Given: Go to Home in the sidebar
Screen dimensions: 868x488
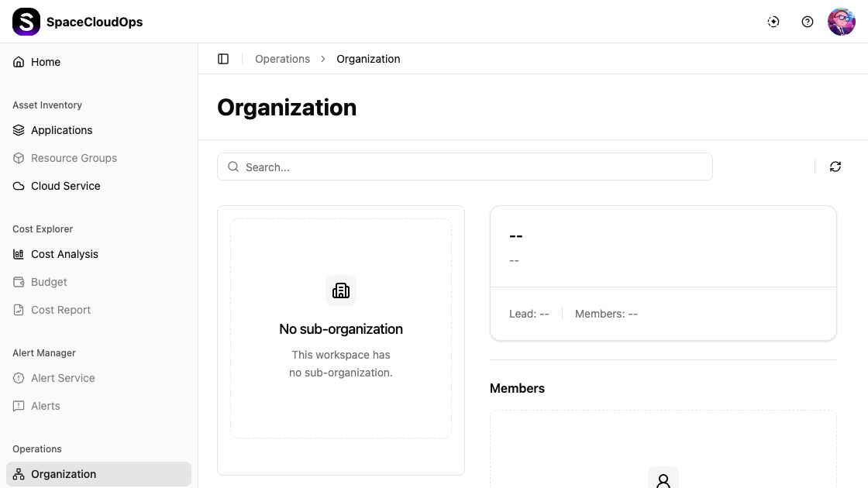Looking at the screenshot, I should (45, 62).
